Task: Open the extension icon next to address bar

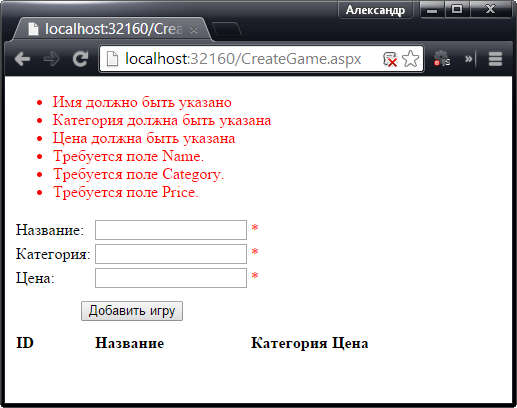Action: [442, 58]
